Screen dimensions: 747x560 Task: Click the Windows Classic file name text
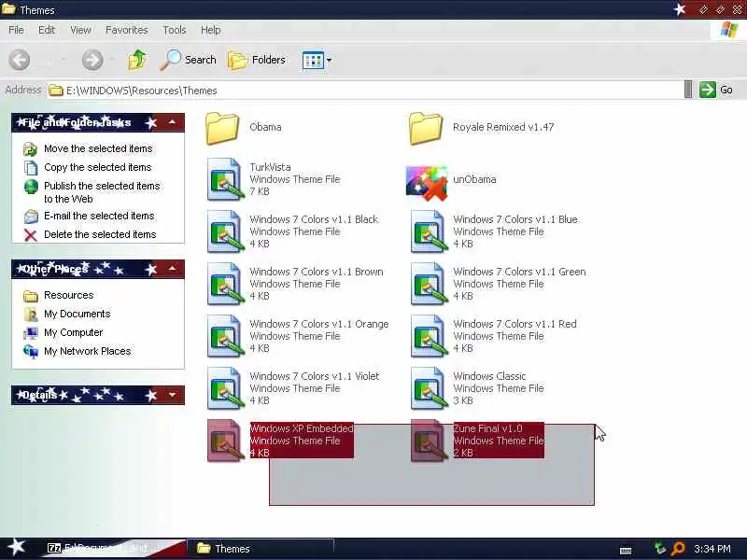click(489, 376)
